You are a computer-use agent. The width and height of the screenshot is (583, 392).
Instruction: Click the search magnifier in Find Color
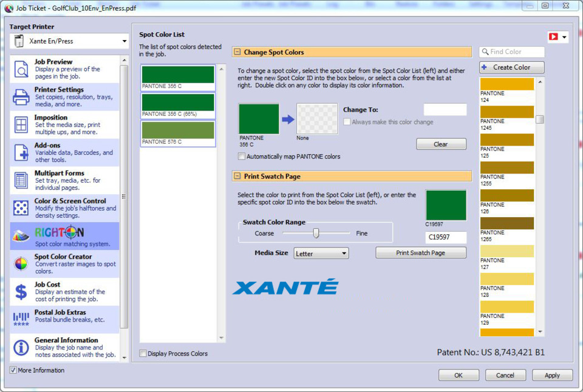tap(485, 52)
